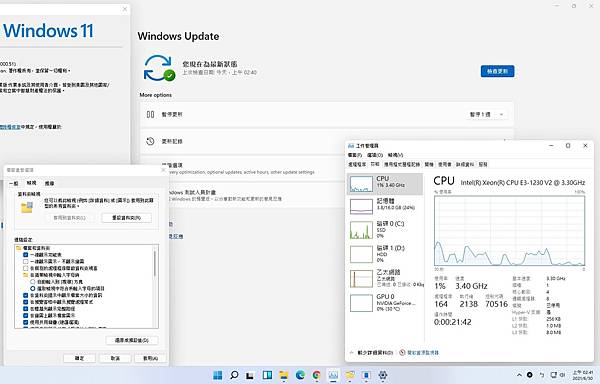Collapse Task Manager with Fewer details chevron

pos(351,353)
